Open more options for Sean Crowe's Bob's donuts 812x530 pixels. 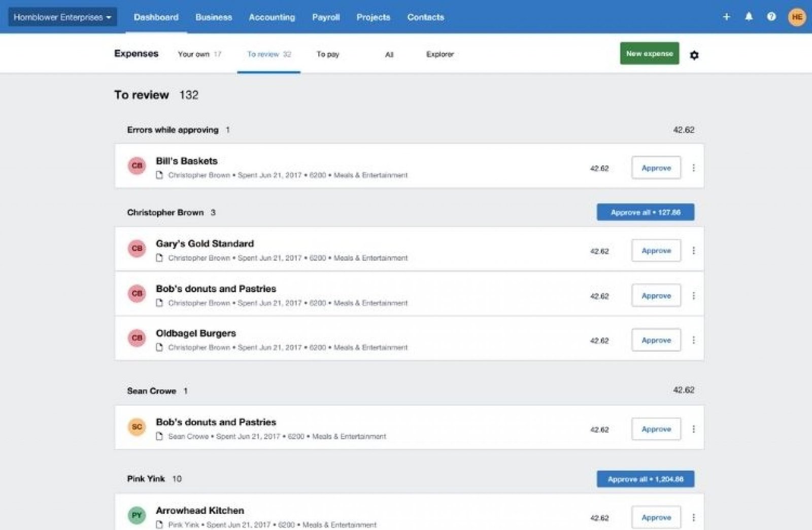693,429
